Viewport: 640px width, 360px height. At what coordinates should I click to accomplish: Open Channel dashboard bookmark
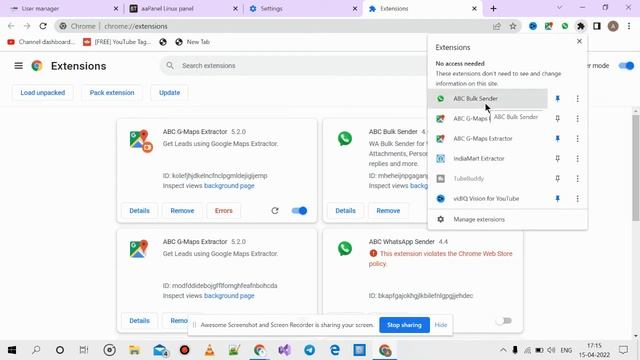[41, 42]
